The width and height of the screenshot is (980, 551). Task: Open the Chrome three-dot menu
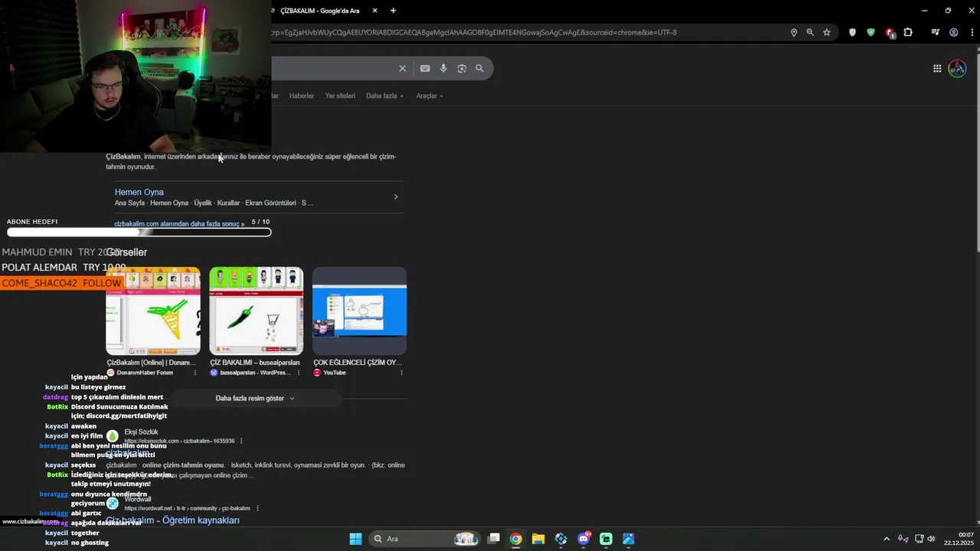coord(972,32)
